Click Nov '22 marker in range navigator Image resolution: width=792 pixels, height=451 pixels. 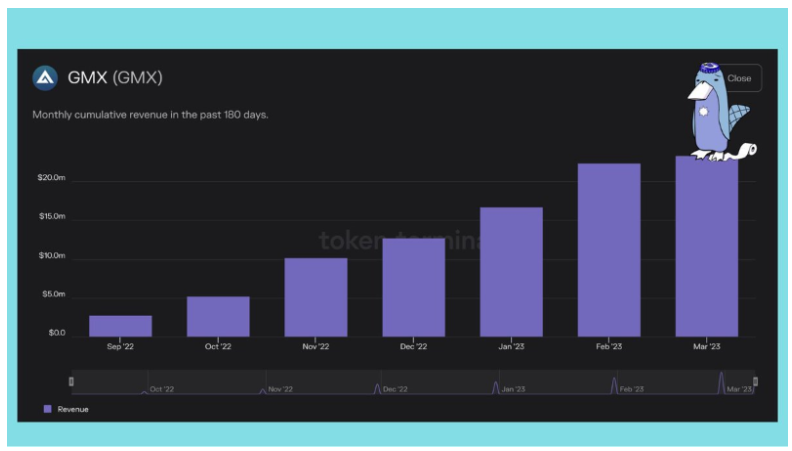[280, 389]
